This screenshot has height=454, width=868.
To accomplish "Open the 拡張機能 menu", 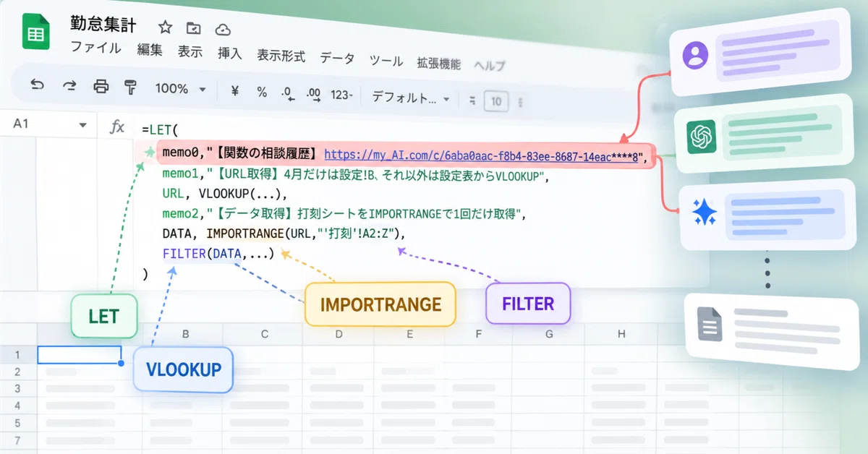I will 438,63.
